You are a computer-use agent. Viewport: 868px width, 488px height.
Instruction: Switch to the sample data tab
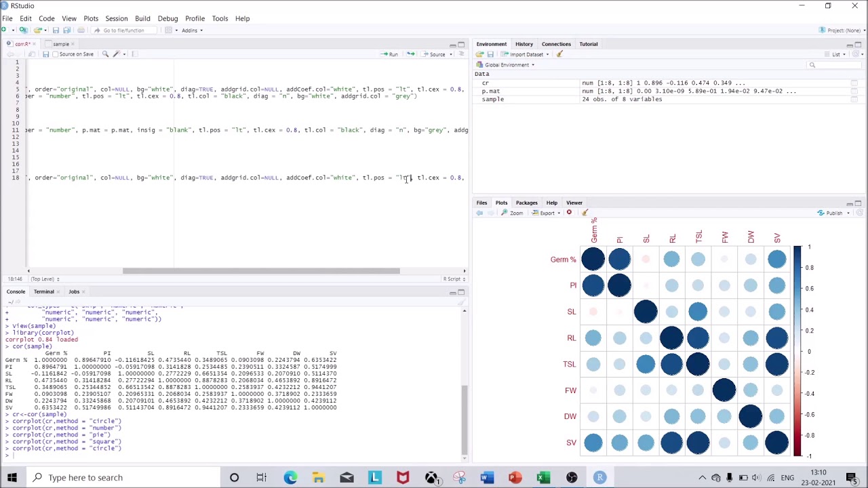[60, 44]
